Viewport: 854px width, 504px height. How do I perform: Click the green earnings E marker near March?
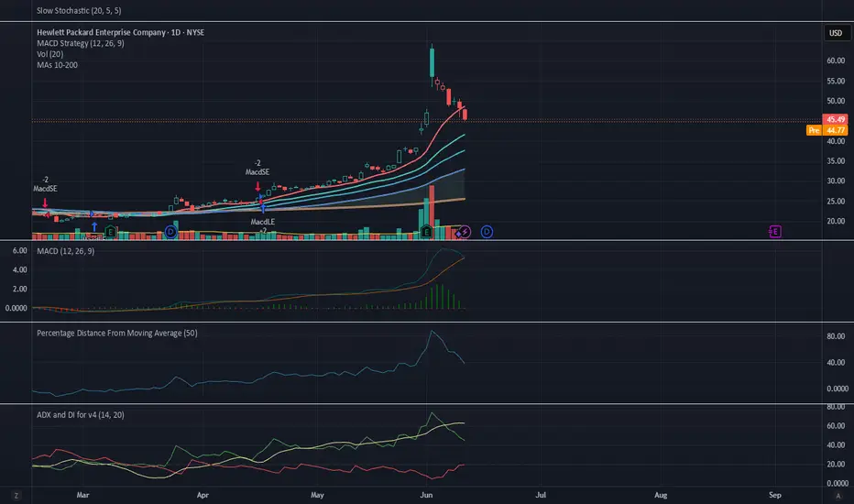pos(110,232)
